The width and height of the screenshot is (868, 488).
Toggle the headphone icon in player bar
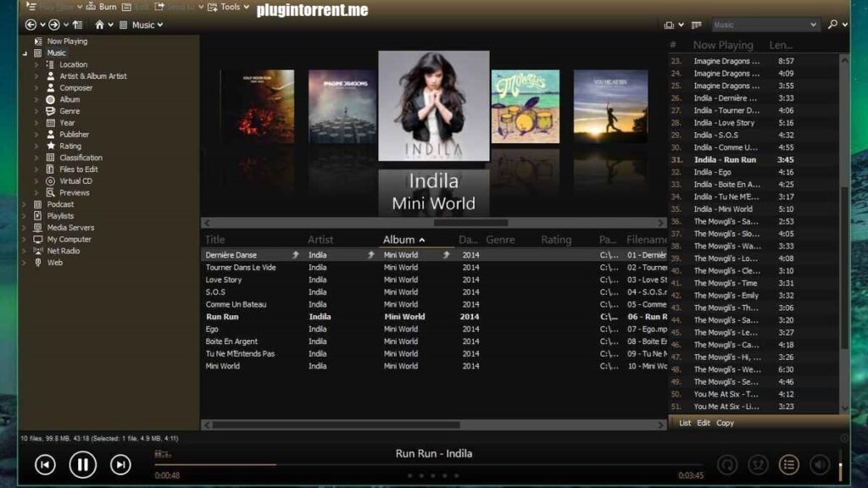(727, 465)
